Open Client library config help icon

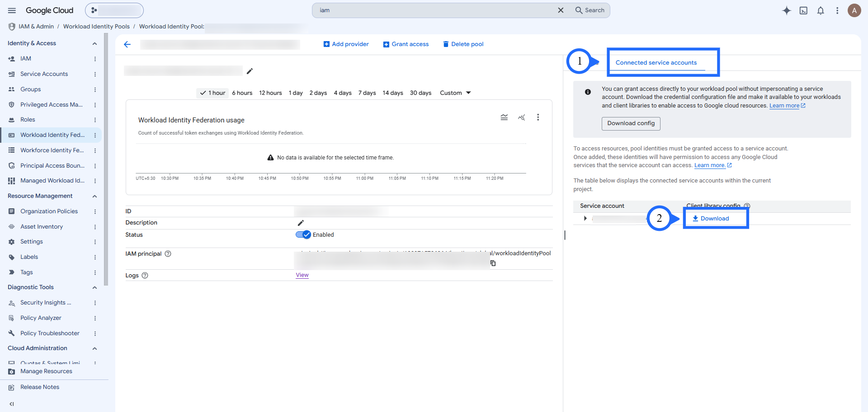(747, 206)
